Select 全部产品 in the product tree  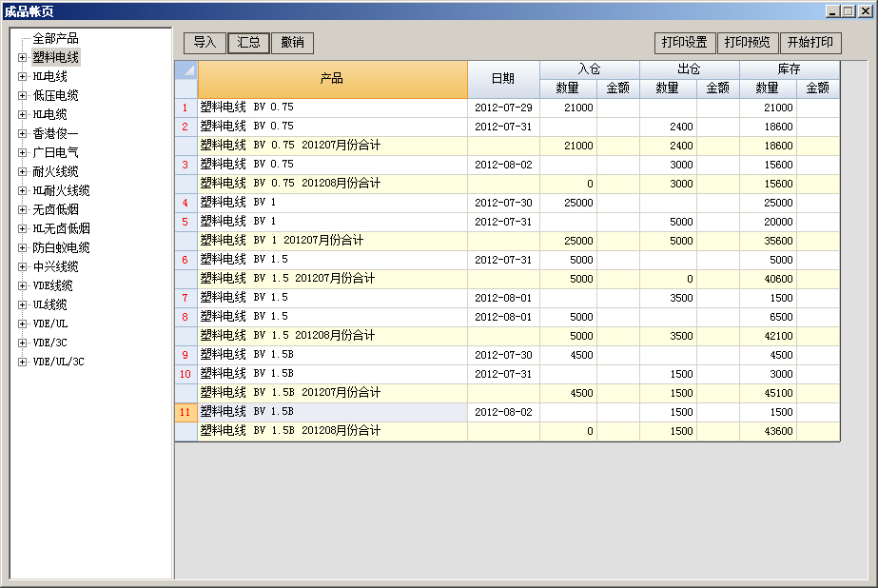coord(55,39)
